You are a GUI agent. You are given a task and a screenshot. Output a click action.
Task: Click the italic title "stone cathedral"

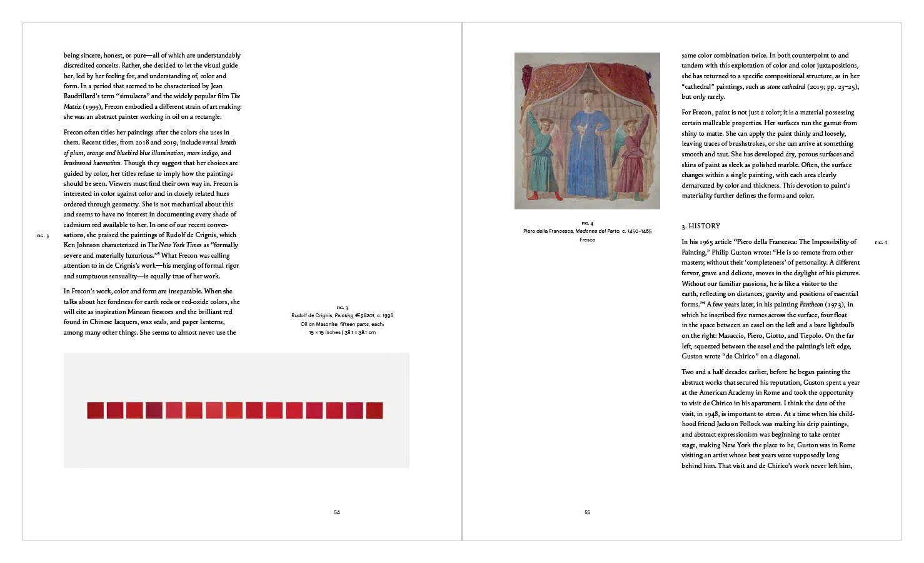pyautogui.click(x=786, y=86)
